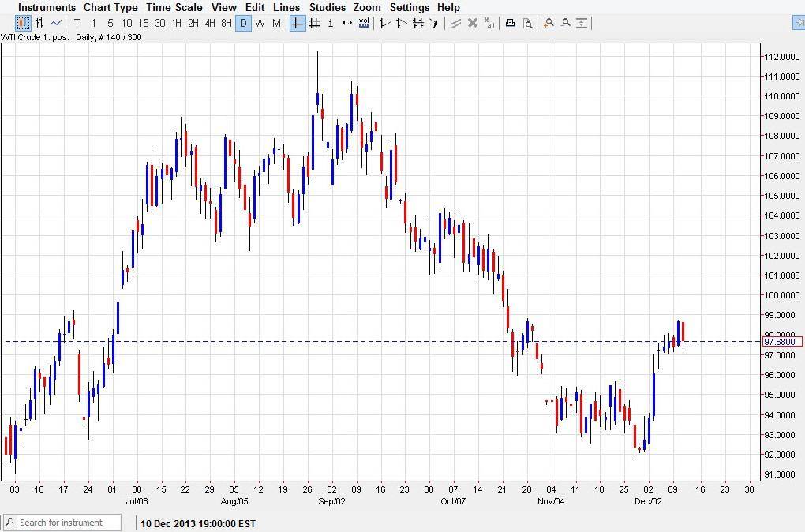Open the Studies menu
805x532 pixels.
click(327, 7)
